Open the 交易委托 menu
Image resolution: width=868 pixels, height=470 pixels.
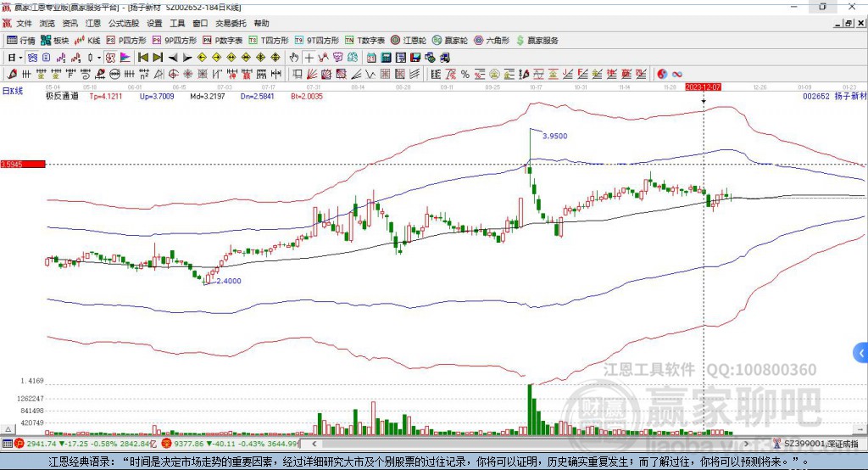(231, 23)
